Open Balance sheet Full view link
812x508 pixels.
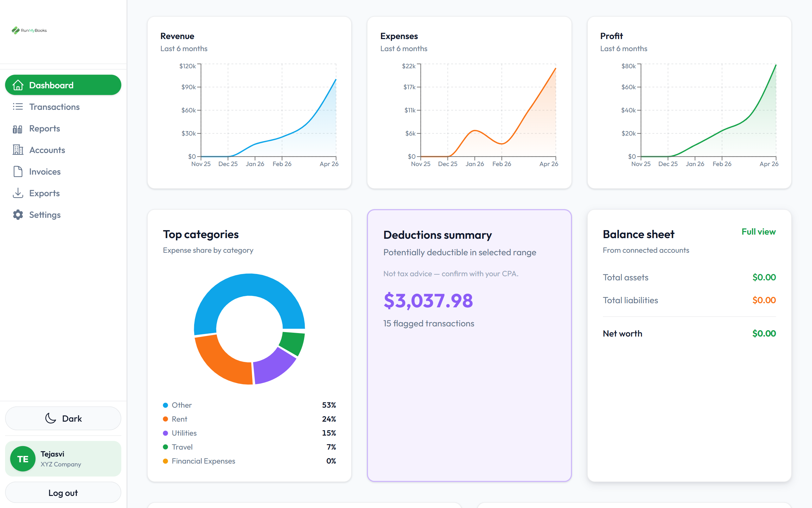coord(758,232)
